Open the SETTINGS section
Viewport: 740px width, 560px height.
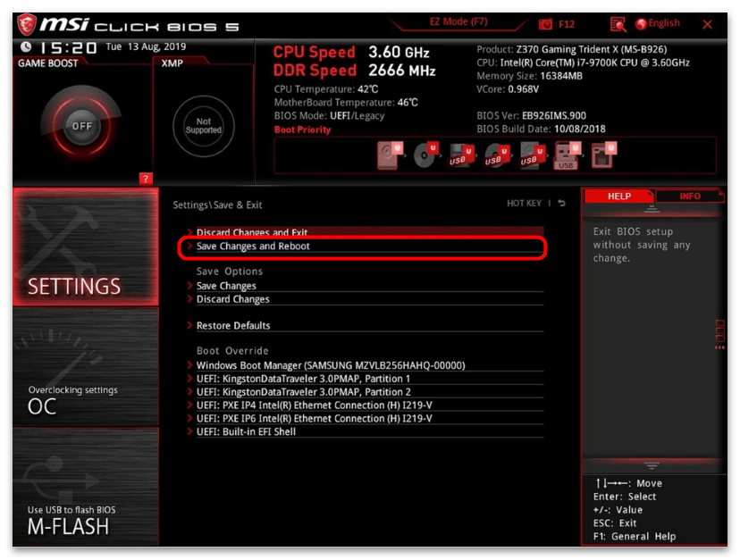(86, 247)
